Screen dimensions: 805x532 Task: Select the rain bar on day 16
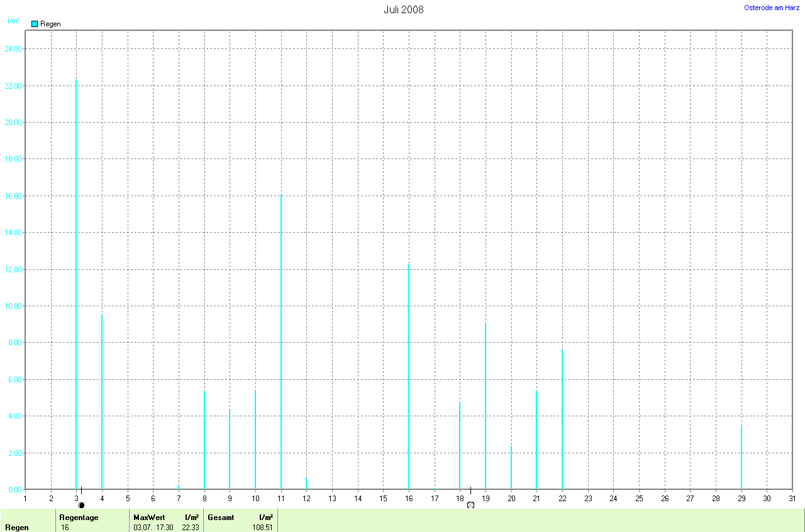(x=409, y=377)
